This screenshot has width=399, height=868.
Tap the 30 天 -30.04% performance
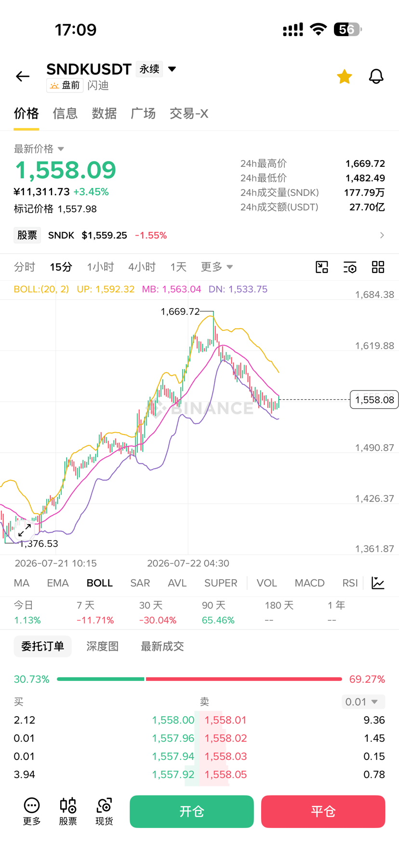coord(158,613)
